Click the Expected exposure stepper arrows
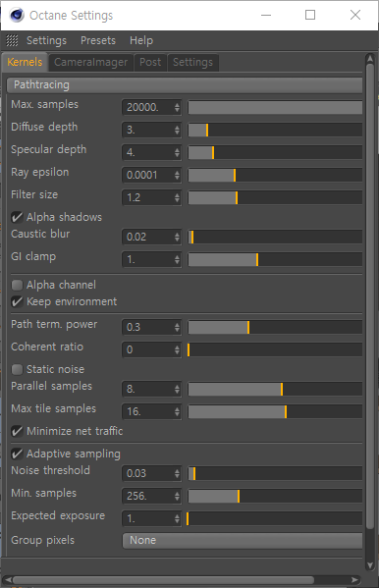The width and height of the screenshot is (379, 588). click(x=177, y=519)
